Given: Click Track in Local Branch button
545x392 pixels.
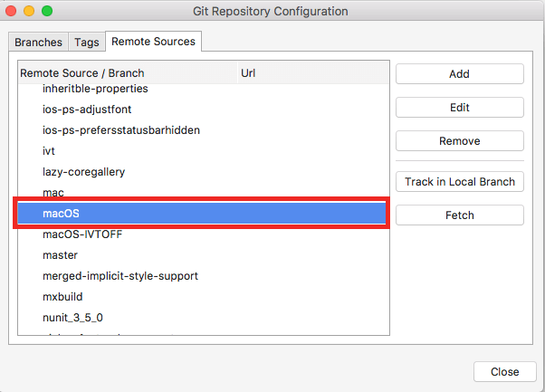Looking at the screenshot, I should point(459,182).
